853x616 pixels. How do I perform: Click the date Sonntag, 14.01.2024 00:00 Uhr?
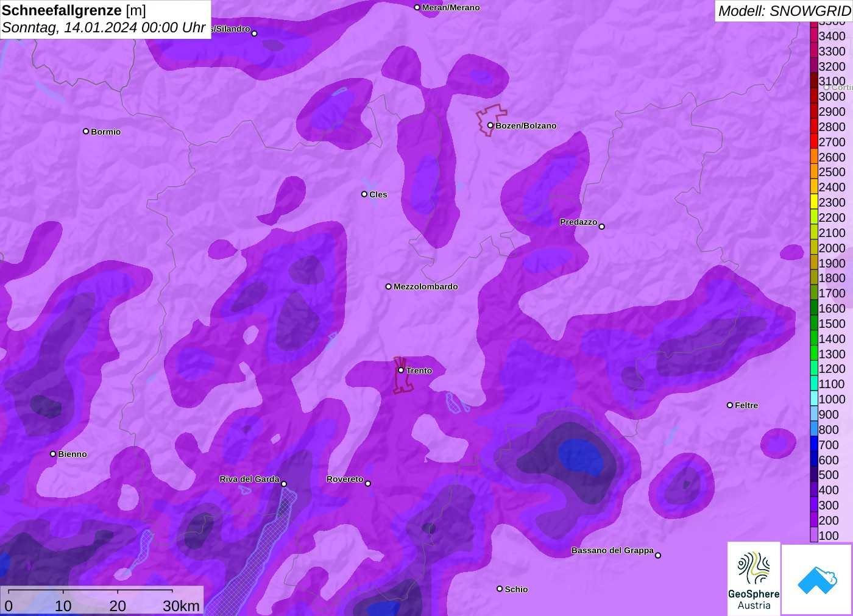[x=104, y=27]
